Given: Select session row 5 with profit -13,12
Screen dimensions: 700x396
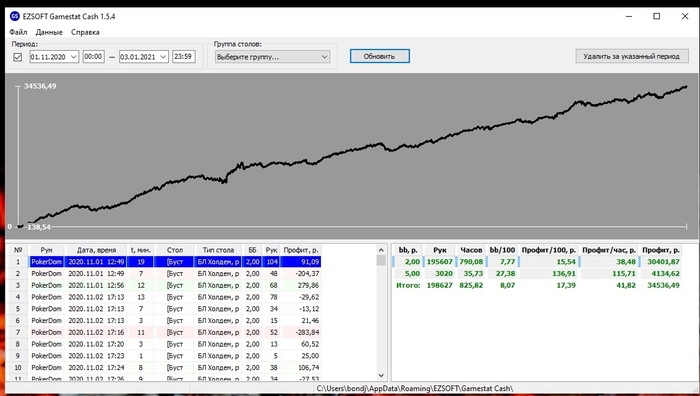Looking at the screenshot, I should (x=164, y=308).
